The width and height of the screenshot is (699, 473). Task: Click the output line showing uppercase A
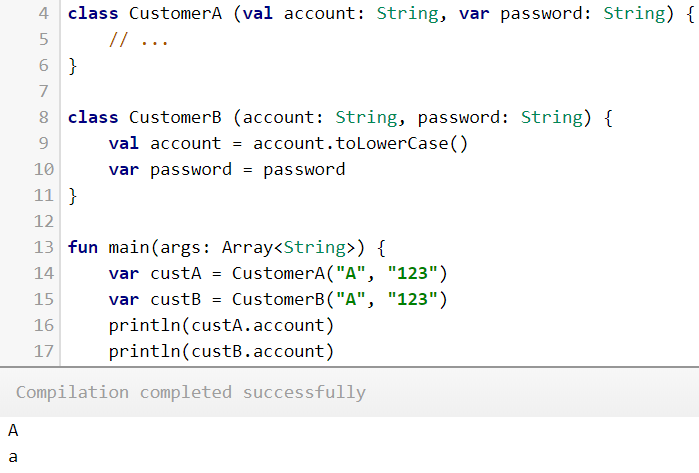click(x=13, y=431)
